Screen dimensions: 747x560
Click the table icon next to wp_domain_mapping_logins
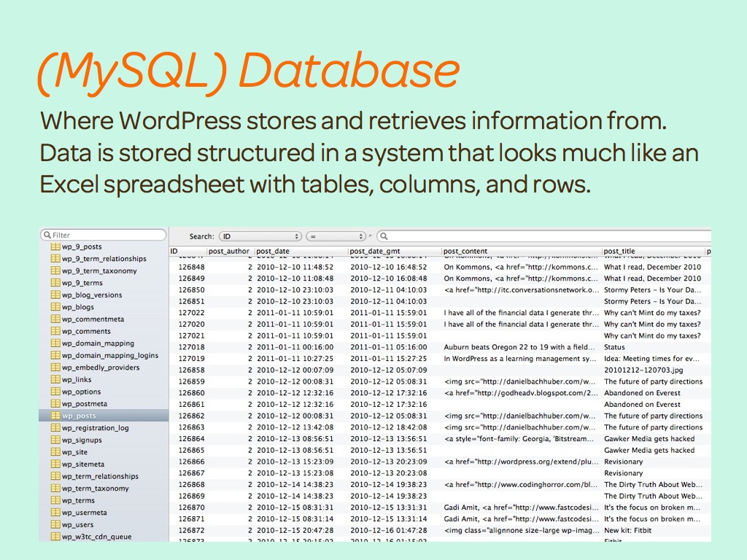(x=55, y=355)
